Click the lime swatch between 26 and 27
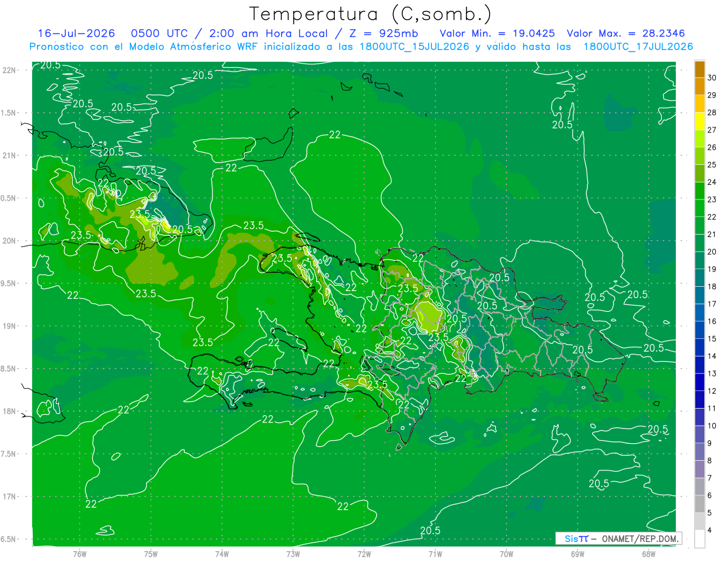 (699, 139)
